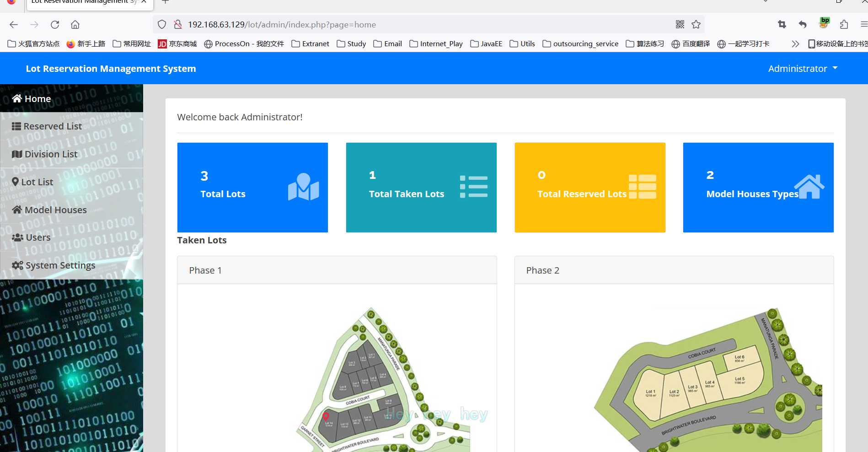
Task: Open the Extranet bookmark folder
Action: click(311, 44)
